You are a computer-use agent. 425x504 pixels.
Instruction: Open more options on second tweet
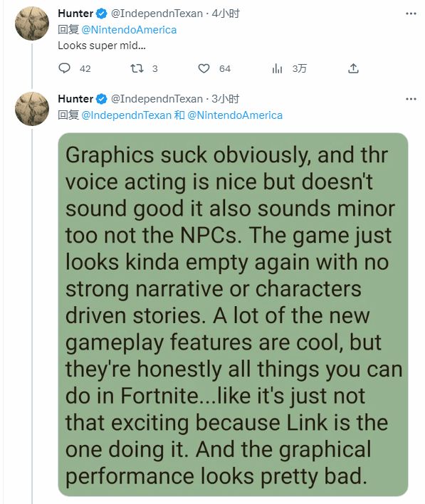(x=411, y=99)
